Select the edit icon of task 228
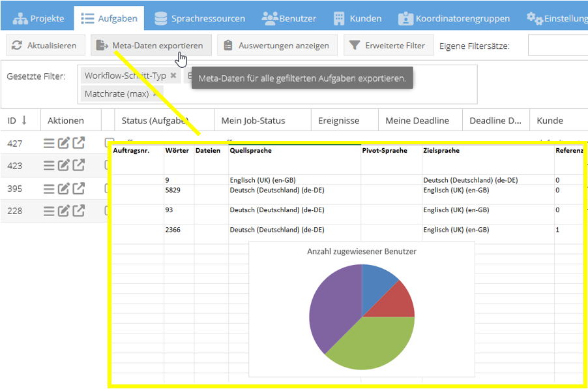This screenshot has width=588, height=389. pos(64,211)
